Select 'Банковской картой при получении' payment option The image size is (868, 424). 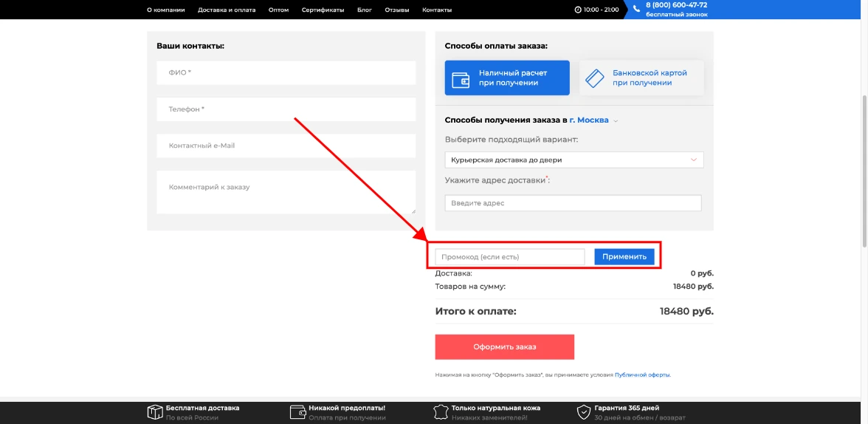coord(641,78)
